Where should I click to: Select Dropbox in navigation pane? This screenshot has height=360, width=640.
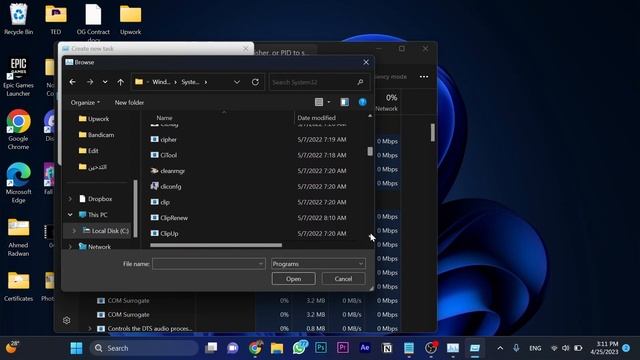click(x=96, y=199)
